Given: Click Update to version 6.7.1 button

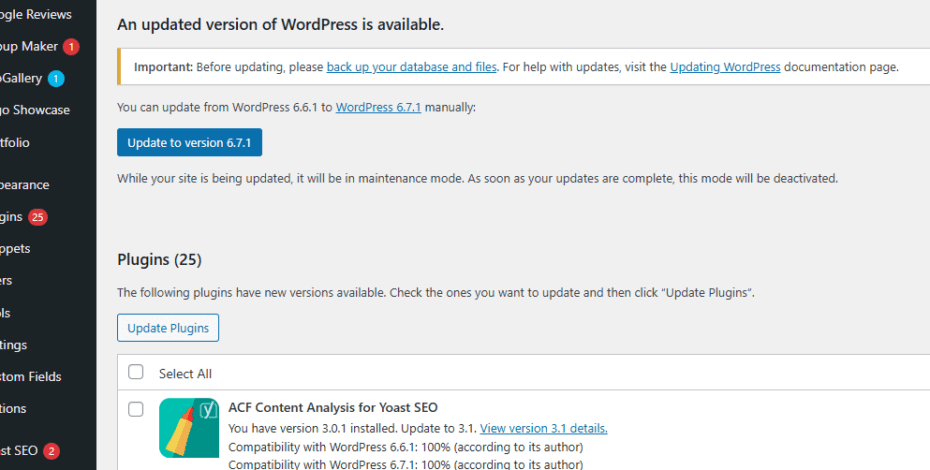Looking at the screenshot, I should click(x=189, y=142).
